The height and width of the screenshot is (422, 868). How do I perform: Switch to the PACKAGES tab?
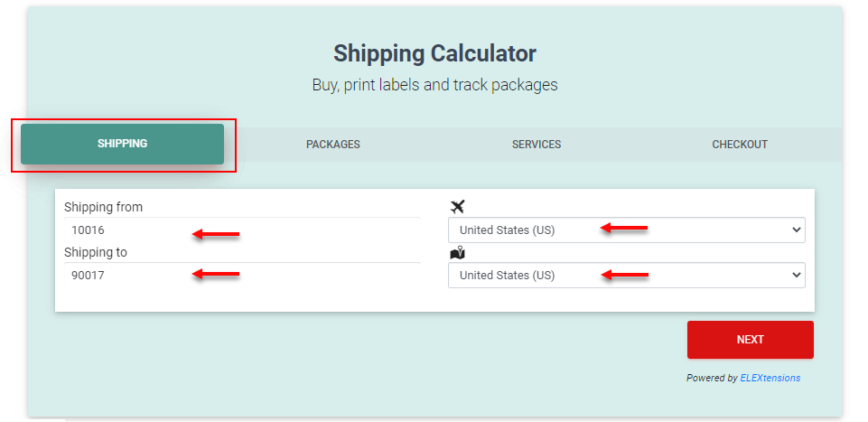pos(332,145)
